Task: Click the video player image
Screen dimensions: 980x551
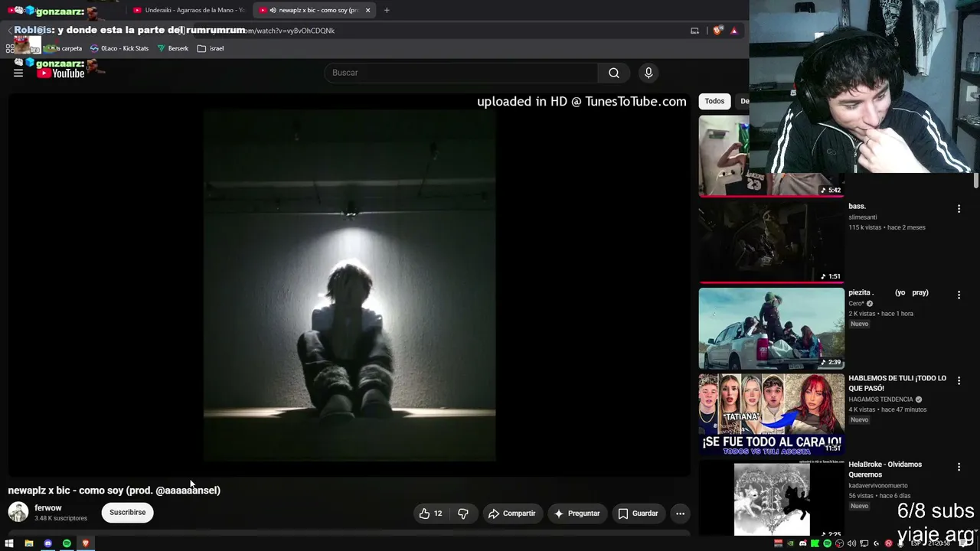Action: (x=349, y=285)
